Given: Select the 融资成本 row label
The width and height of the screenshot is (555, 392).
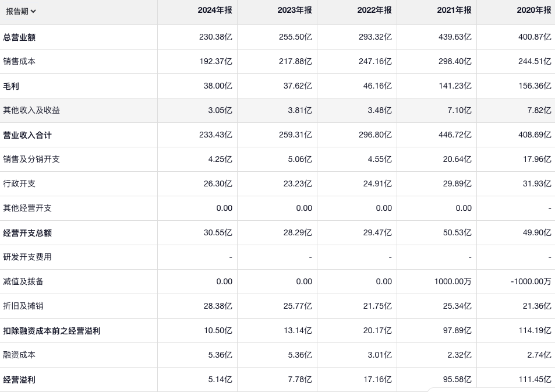Looking at the screenshot, I should (19, 355).
